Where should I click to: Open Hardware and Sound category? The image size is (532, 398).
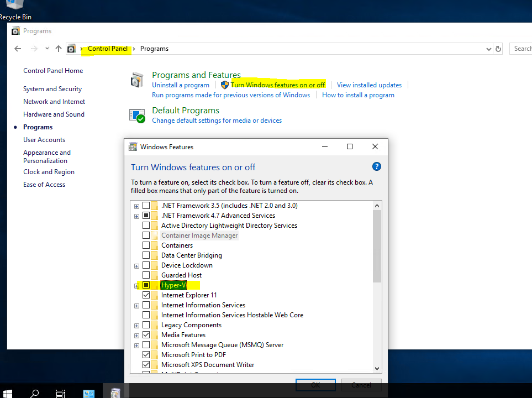pos(54,114)
